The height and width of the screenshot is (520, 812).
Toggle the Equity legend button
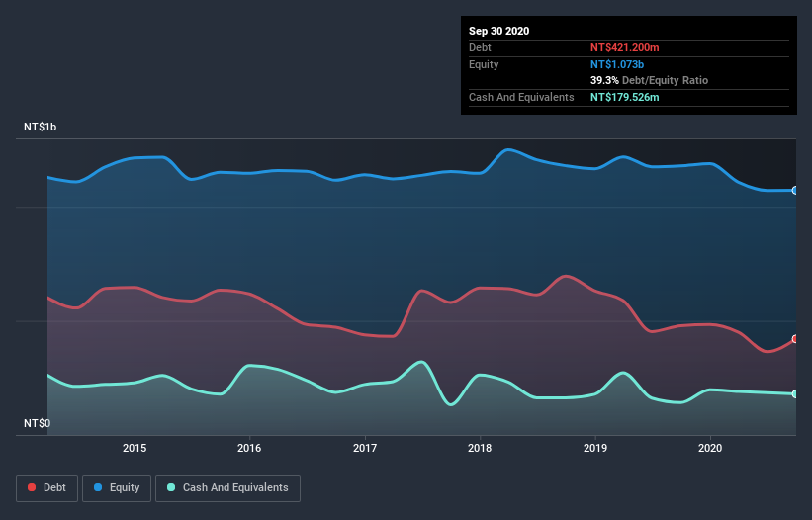pos(117,488)
